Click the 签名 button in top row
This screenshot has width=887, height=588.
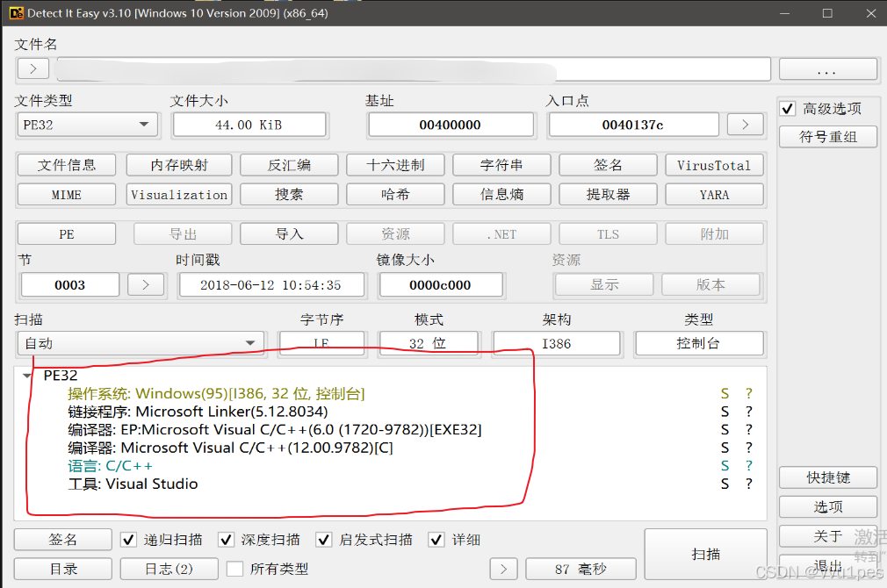[608, 165]
